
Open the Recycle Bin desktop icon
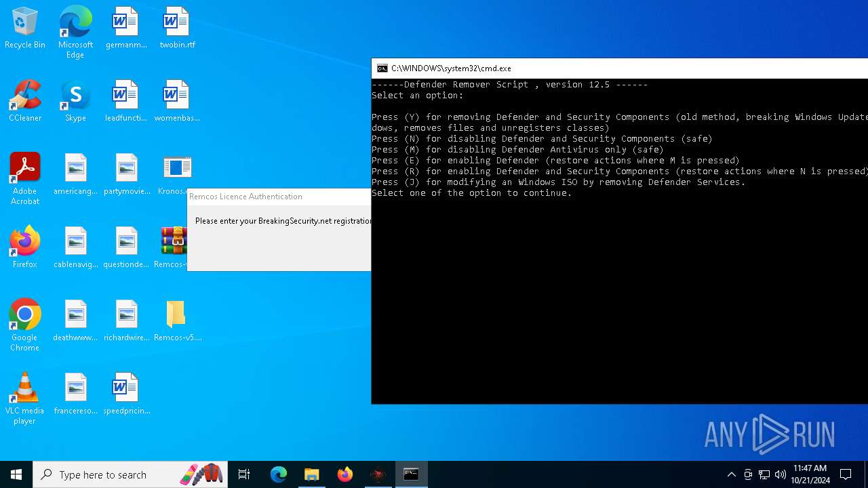[x=25, y=28]
